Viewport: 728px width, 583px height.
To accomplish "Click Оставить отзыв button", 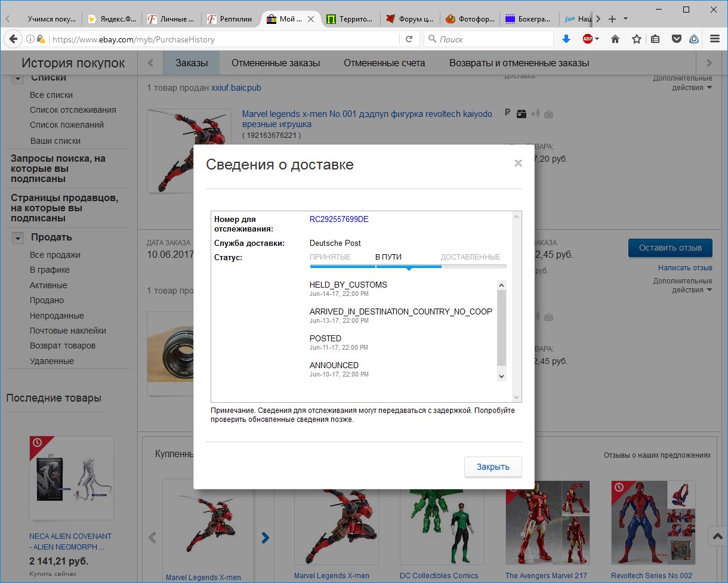I will coord(670,248).
